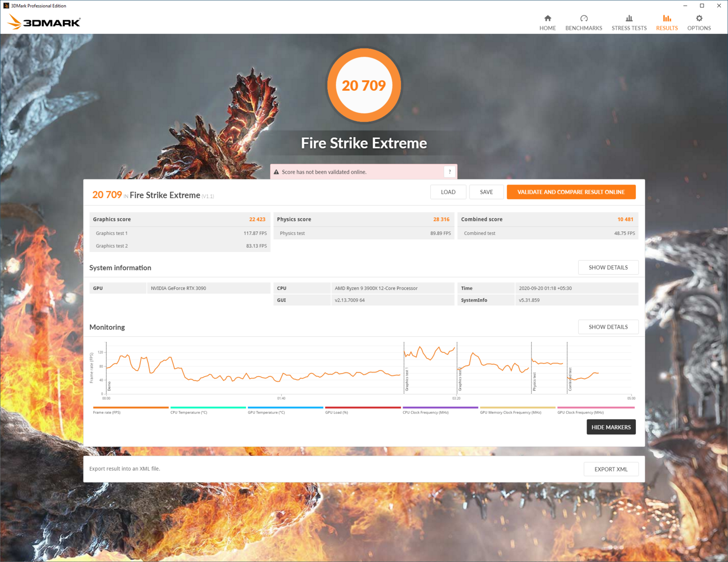Screen dimensions: 728x562
Task: Click the SAVE button
Action: pyautogui.click(x=486, y=192)
